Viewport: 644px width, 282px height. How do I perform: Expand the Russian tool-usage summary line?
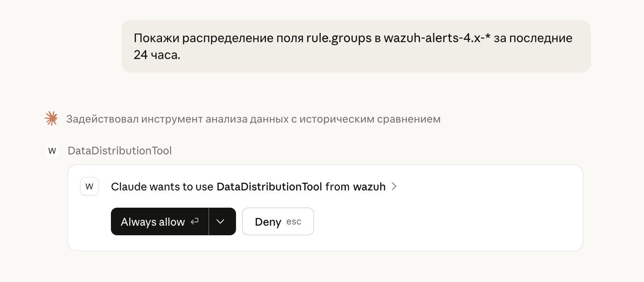click(253, 119)
